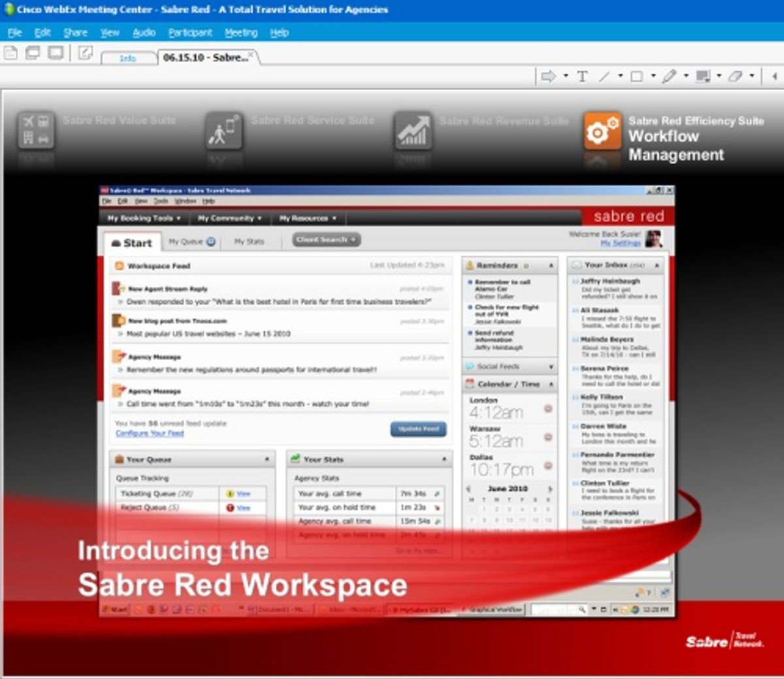
Task: Select June 15 on the calendar
Action: tap(483, 530)
